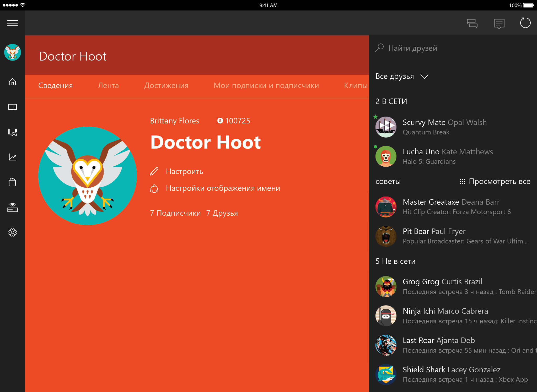Open the Store shopping bag icon

12,182
